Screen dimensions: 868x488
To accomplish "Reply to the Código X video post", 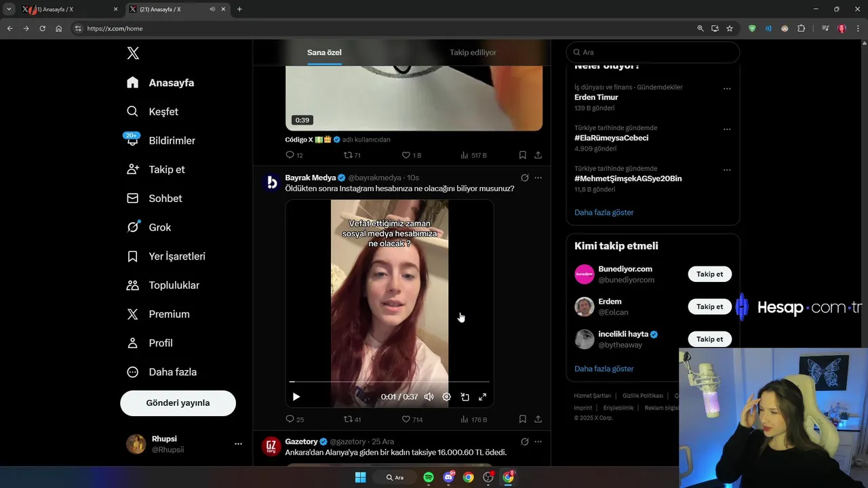I will [x=294, y=155].
